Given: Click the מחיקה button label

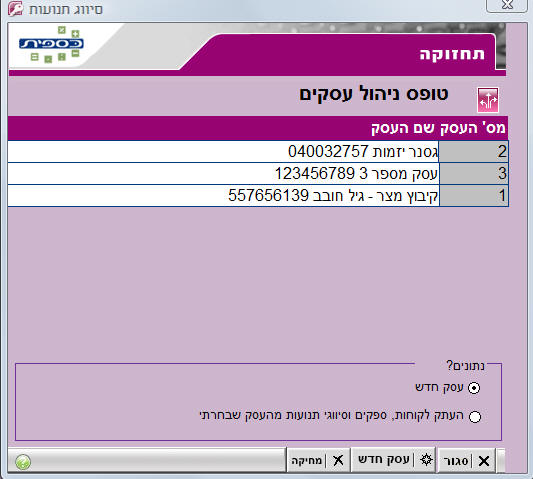Looking at the screenshot, I should tap(307, 460).
